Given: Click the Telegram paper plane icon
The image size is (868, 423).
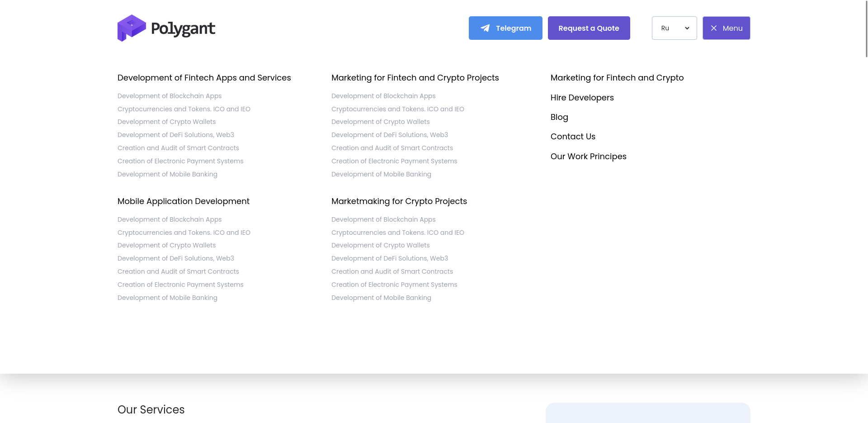Looking at the screenshot, I should [485, 28].
